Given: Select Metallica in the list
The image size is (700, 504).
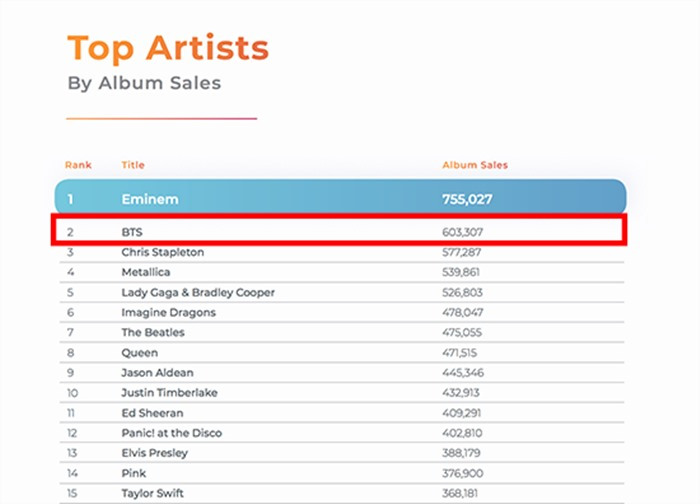Looking at the screenshot, I should 146,272.
